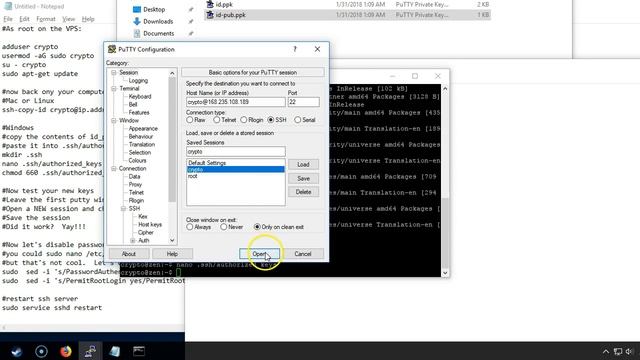Click the first taskbar icon beside Cortana
Image resolution: width=640 pixels, height=360 pixels.
pyautogui.click(x=17, y=351)
